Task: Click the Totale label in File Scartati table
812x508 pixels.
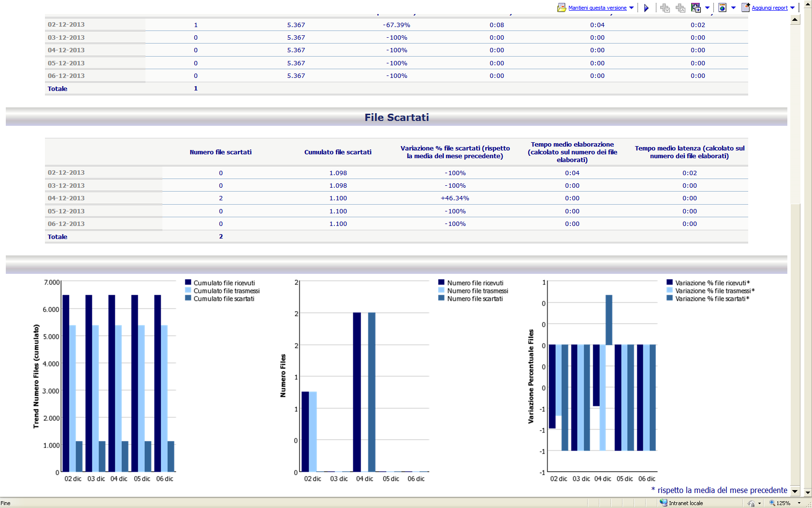Action: pyautogui.click(x=58, y=237)
